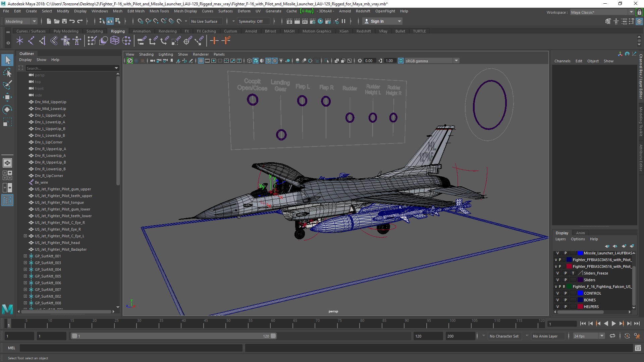Click blue color swatch of CONTROL layer
644x362 pixels.
[580, 293]
